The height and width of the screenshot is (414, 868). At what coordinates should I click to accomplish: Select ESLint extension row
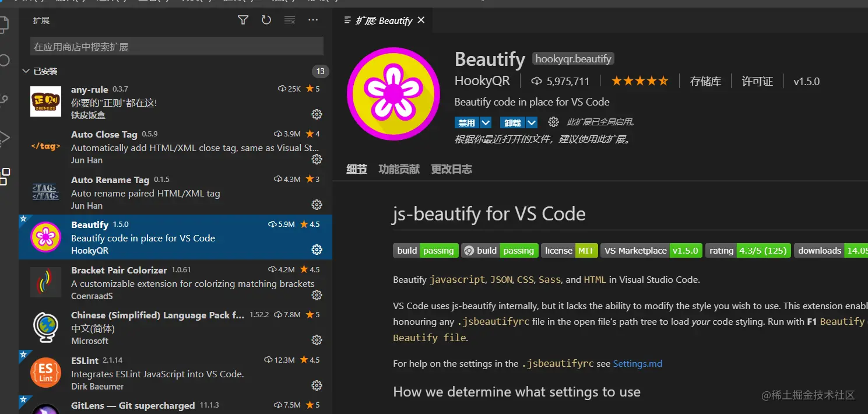tap(175, 373)
